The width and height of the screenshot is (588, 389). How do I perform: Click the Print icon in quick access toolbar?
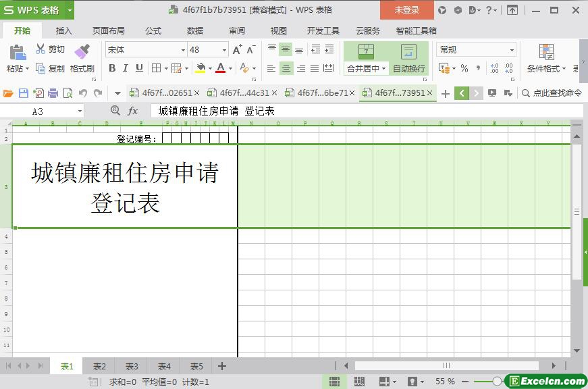[53, 93]
